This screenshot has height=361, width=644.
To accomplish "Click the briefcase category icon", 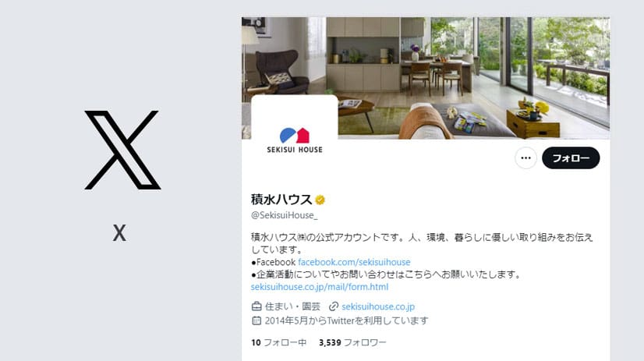I will point(257,306).
